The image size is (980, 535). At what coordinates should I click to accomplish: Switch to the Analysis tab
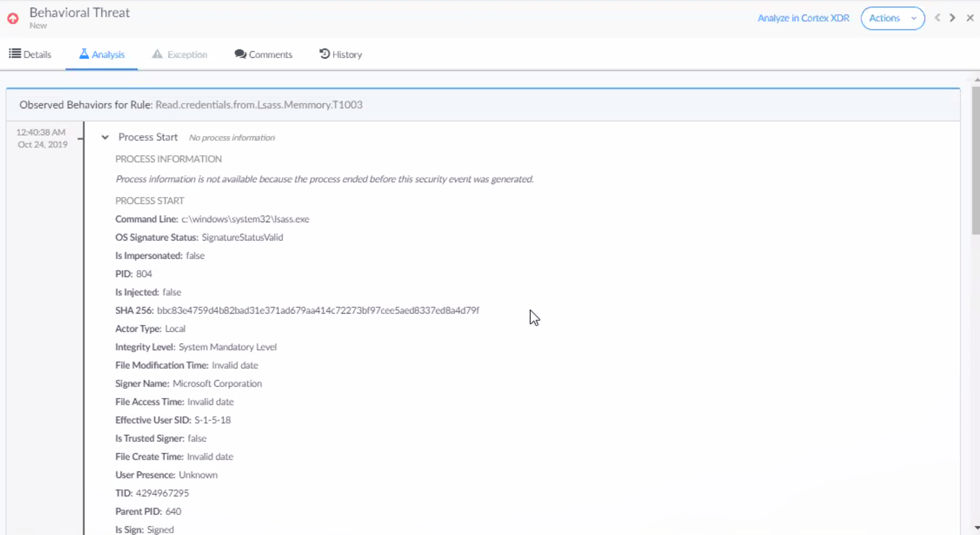(x=101, y=54)
